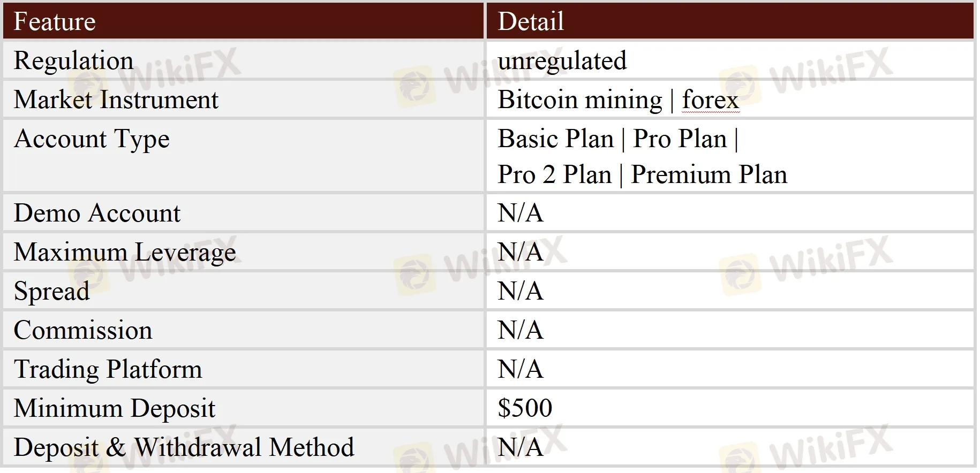Click the N/A value for Trading Platform
Viewport: 980px width, 473px height.
point(520,369)
